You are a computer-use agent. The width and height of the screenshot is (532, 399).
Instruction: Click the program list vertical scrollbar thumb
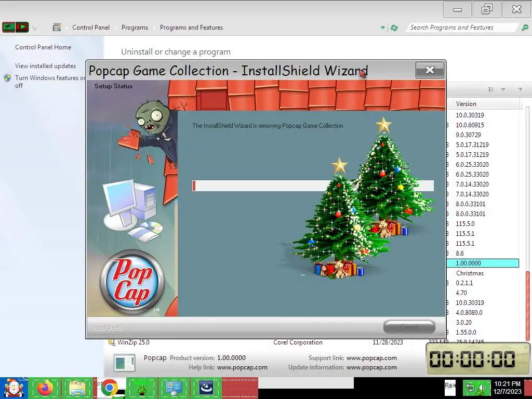pyautogui.click(x=528, y=305)
